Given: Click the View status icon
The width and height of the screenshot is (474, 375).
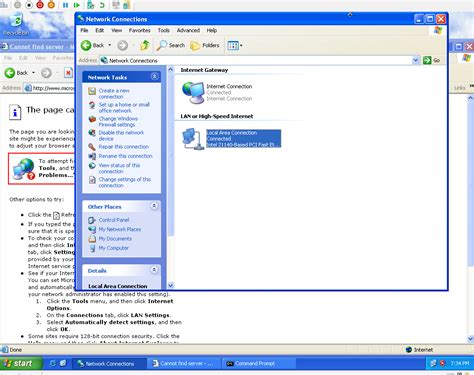Looking at the screenshot, I should click(92, 166).
